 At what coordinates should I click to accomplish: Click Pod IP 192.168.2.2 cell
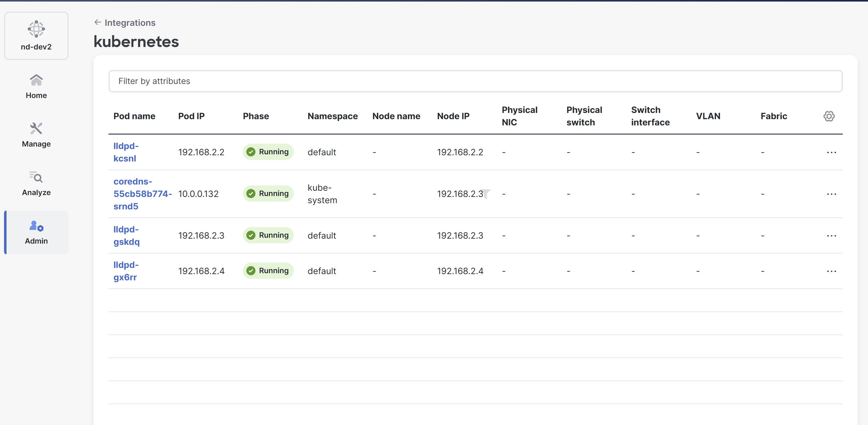tap(201, 152)
